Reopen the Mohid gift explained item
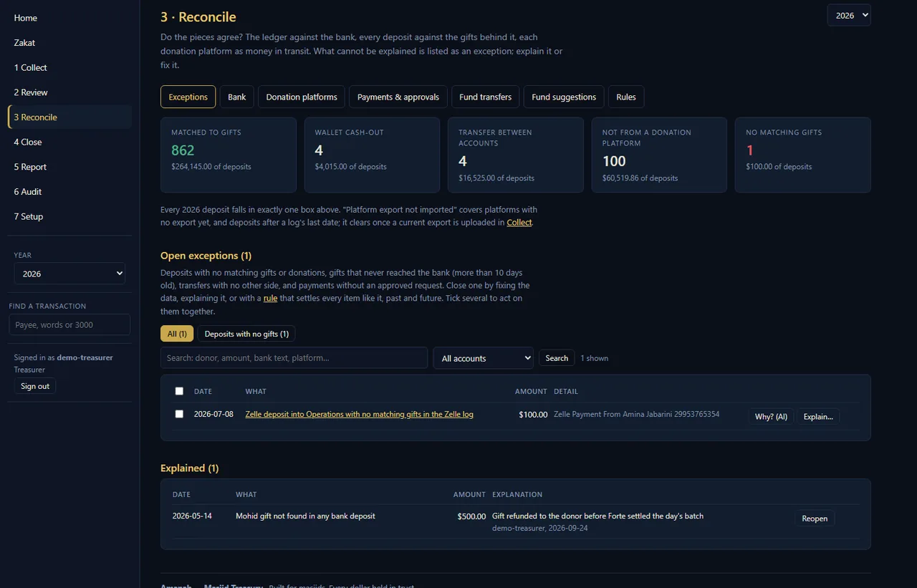 [815, 518]
